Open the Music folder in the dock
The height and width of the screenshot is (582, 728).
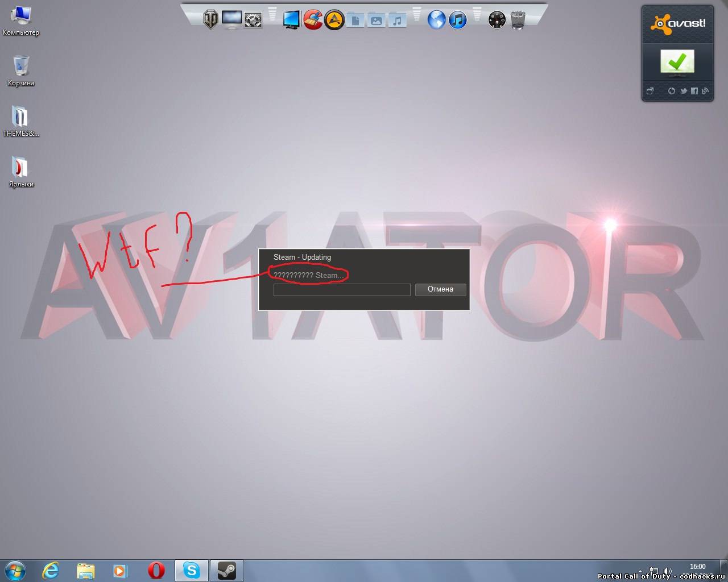tap(397, 20)
